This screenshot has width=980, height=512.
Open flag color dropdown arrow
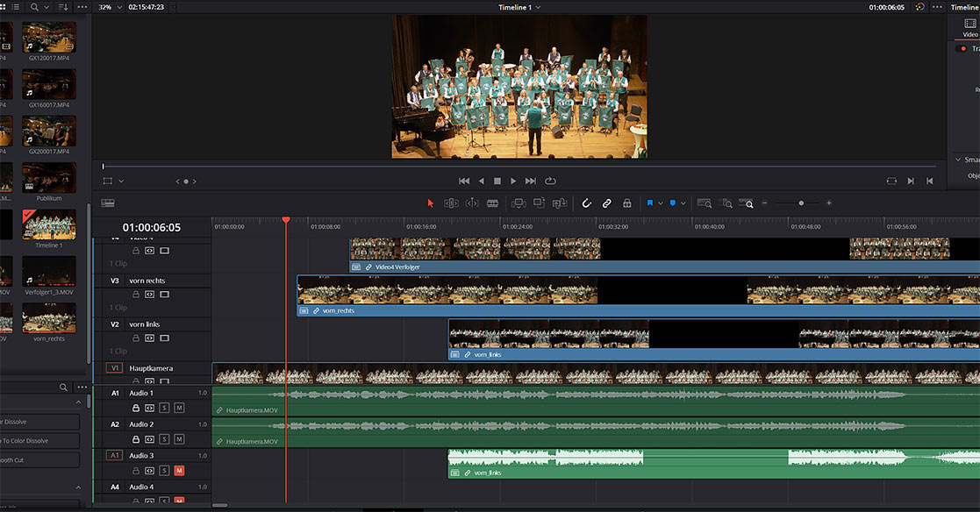[661, 203]
